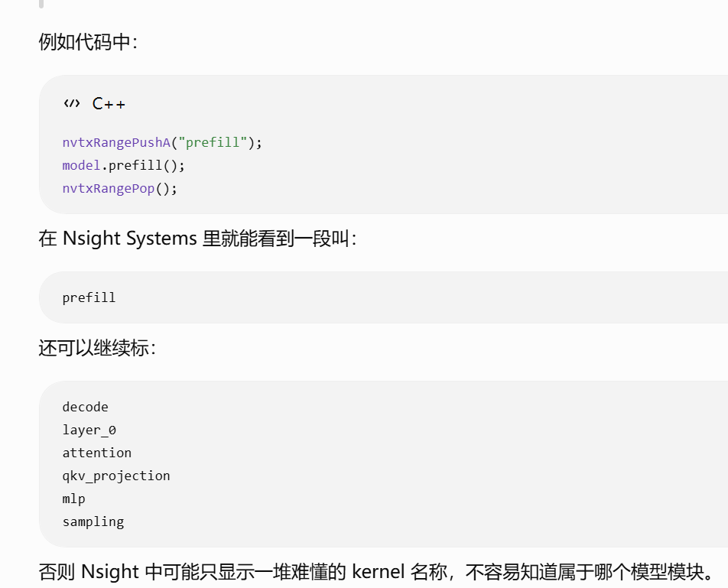Click the words Nsight Systems in the sentence

click(x=129, y=239)
